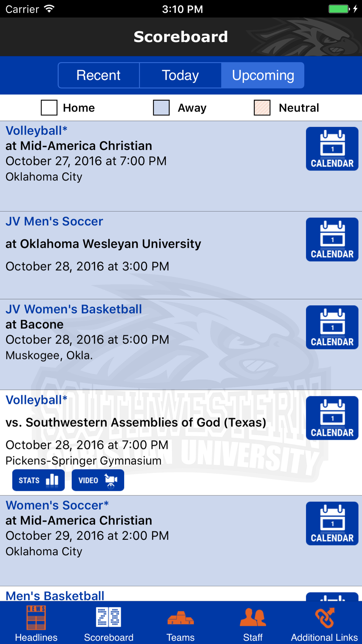This screenshot has height=644, width=362.
Task: Open STATS for the volleyball game
Action: point(38,480)
